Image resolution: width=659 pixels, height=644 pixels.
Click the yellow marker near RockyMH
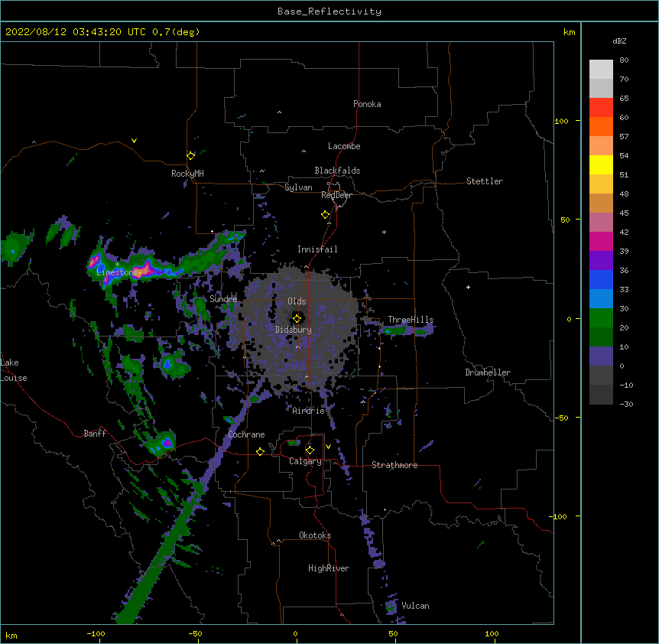click(190, 155)
